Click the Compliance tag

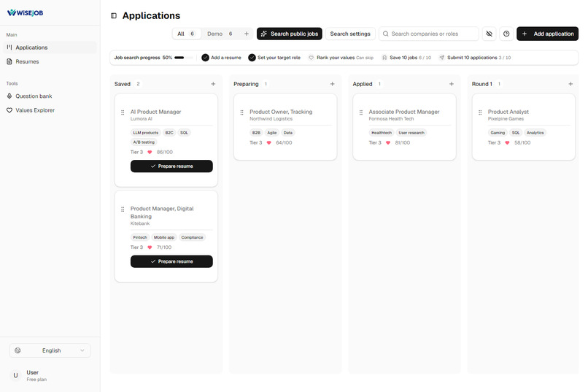tap(192, 237)
